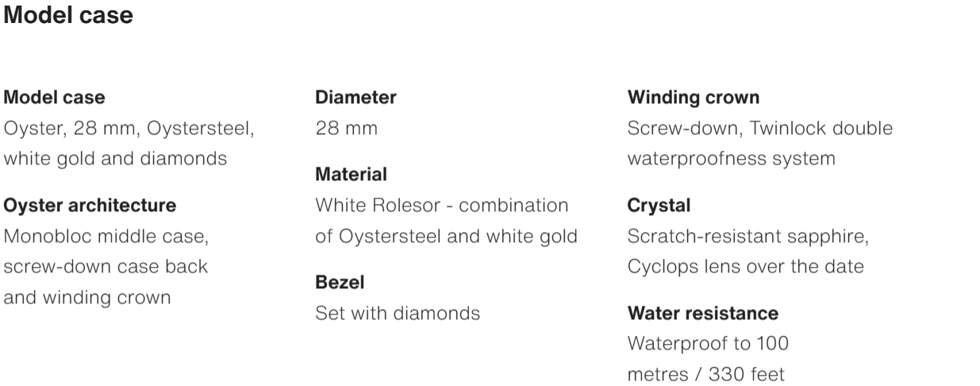
Task: Click the bold "Water resistance" label
Action: pyautogui.click(x=702, y=313)
